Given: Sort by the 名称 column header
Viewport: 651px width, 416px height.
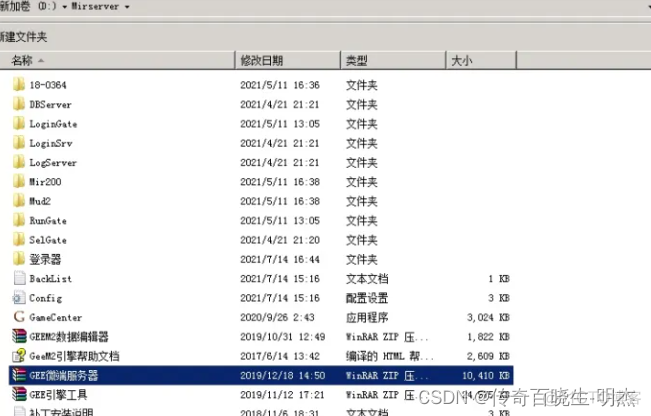Looking at the screenshot, I should (117, 61).
